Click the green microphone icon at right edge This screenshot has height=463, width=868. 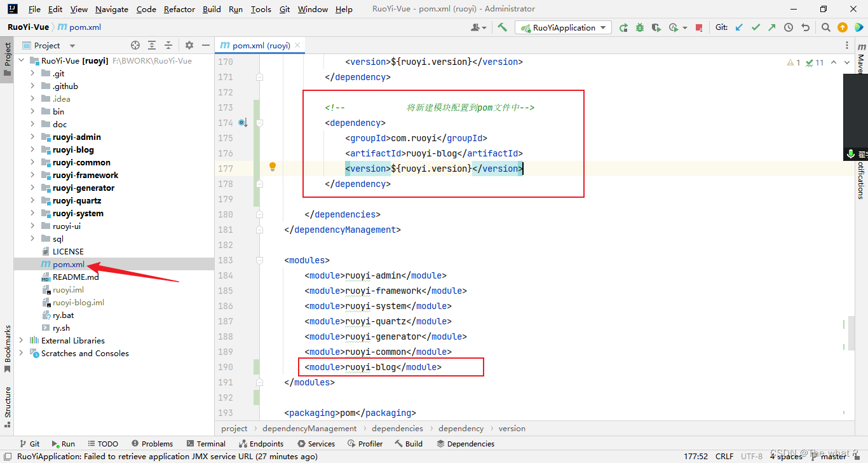[851, 155]
